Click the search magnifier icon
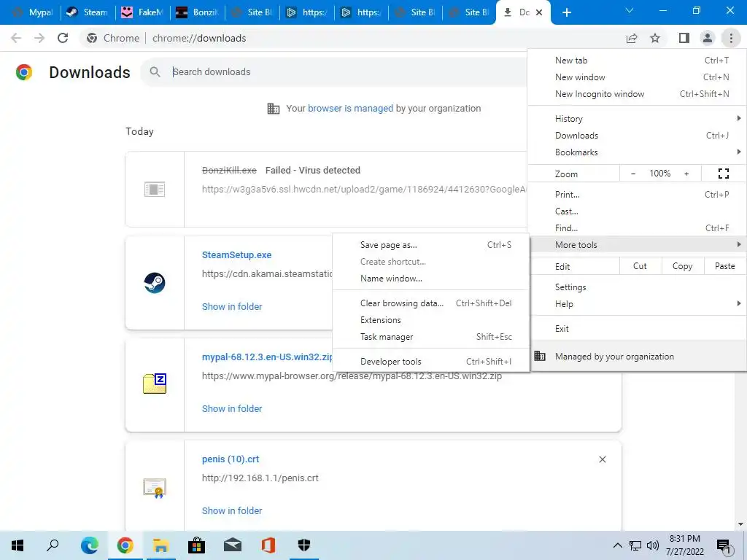747x560 pixels. [x=155, y=72]
